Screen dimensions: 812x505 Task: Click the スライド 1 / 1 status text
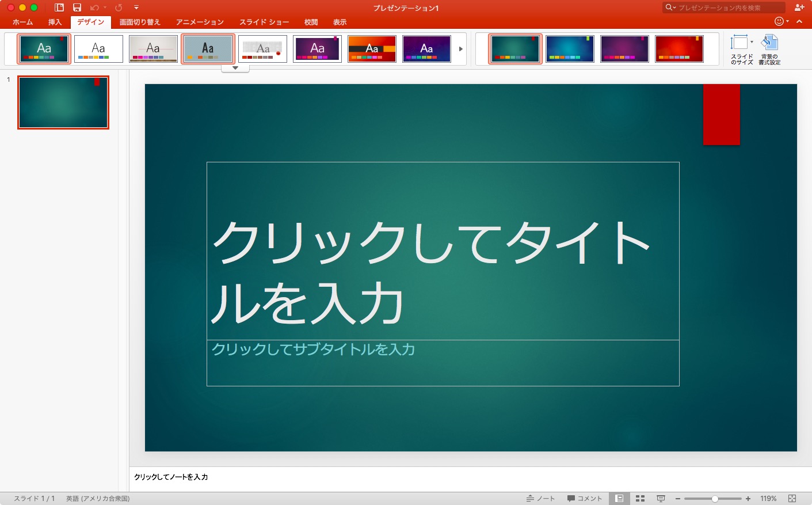point(35,499)
